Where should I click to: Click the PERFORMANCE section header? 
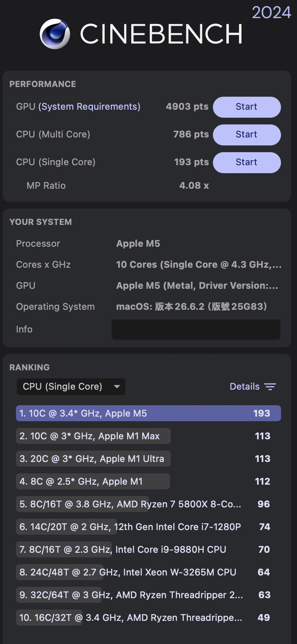pos(43,84)
